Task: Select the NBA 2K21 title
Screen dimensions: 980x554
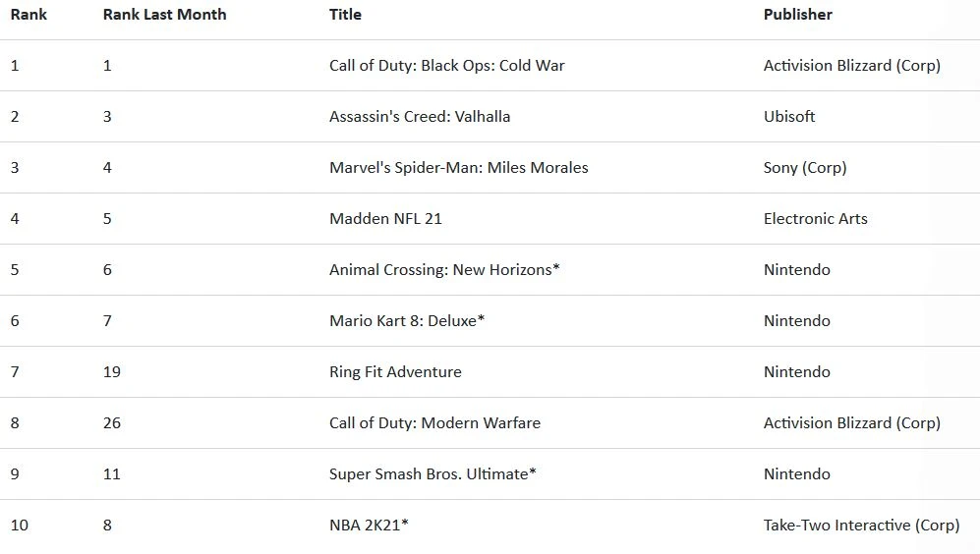Action: (369, 526)
